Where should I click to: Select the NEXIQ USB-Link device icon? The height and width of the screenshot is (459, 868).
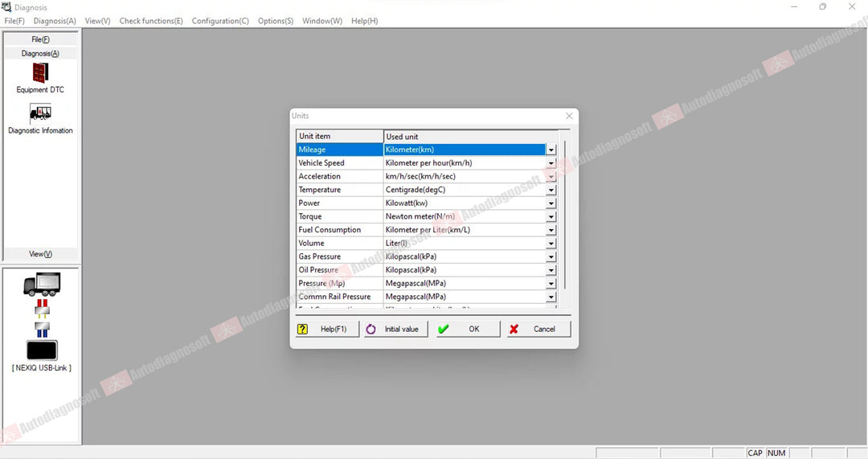(x=42, y=350)
